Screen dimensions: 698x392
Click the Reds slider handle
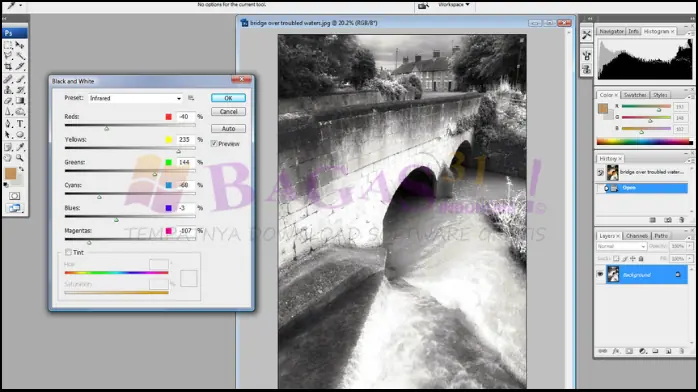(x=107, y=128)
